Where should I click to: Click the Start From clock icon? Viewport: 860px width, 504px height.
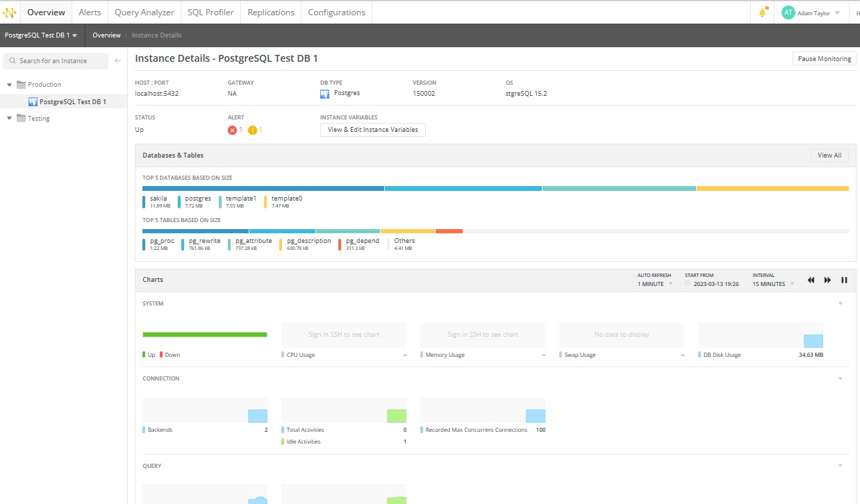[x=688, y=284]
